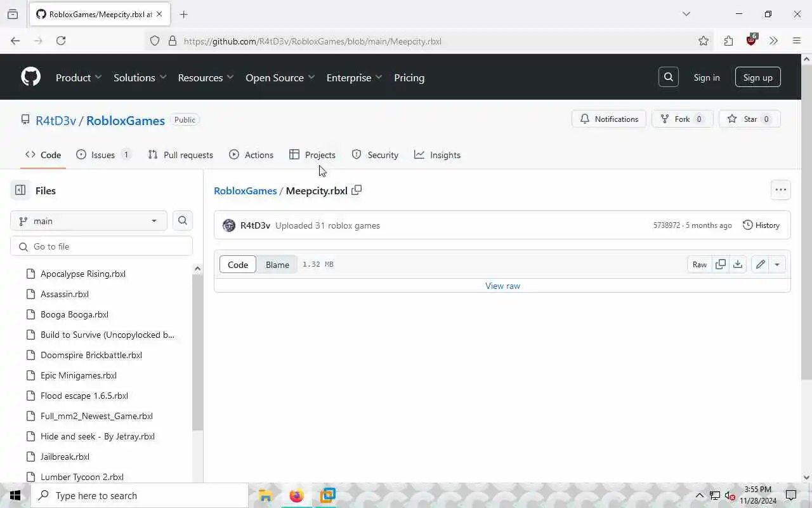Open Apocalypse Rising.rbxl in the file tree
The height and width of the screenshot is (508, 812).
pos(83,274)
